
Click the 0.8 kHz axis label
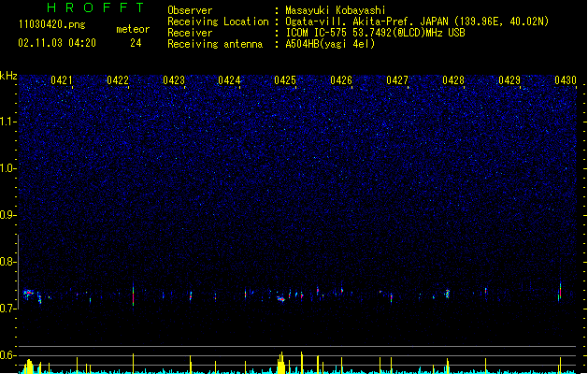tap(8, 262)
